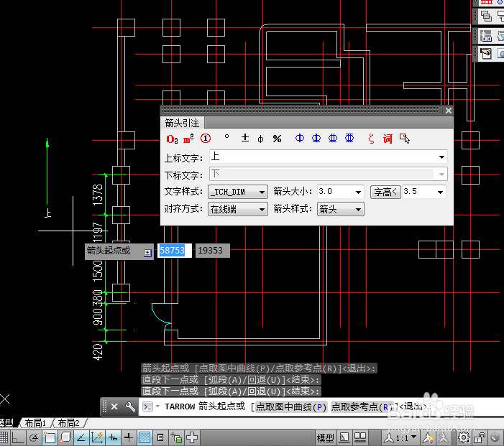Image resolution: width=504 pixels, height=446 pixels.
Task: Insert plus-minus ± symbol
Action: click(x=245, y=139)
